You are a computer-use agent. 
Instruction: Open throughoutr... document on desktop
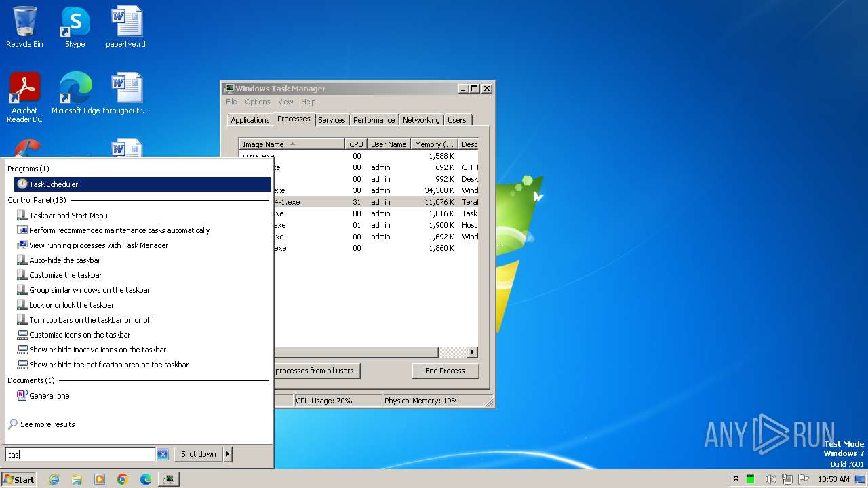[126, 94]
